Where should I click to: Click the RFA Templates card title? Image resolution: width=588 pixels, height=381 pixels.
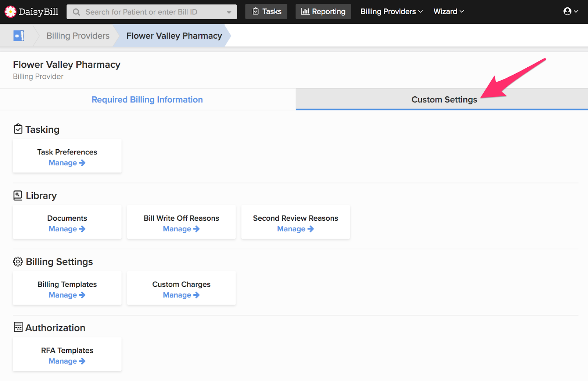[67, 350]
